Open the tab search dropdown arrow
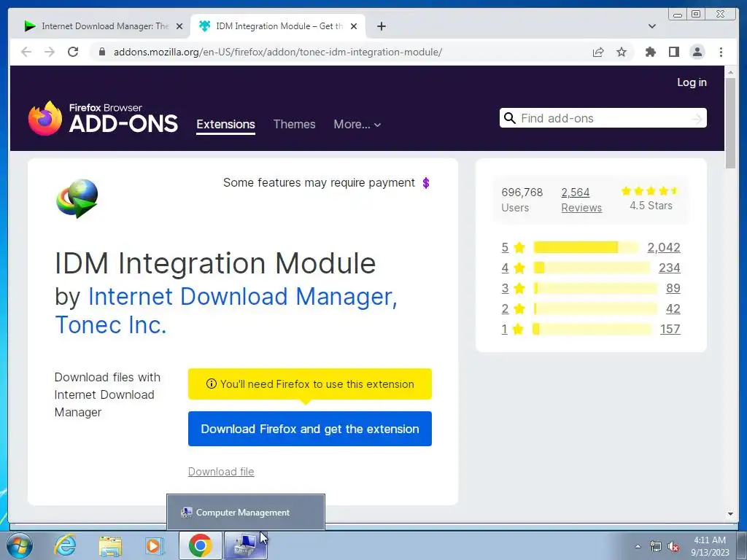This screenshot has width=747, height=560. point(652,26)
